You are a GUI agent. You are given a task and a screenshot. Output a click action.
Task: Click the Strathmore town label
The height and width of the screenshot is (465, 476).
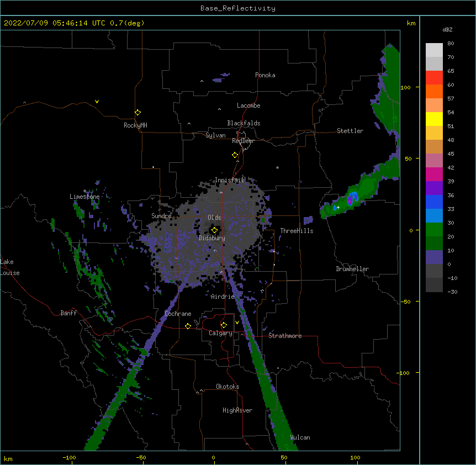(x=285, y=336)
